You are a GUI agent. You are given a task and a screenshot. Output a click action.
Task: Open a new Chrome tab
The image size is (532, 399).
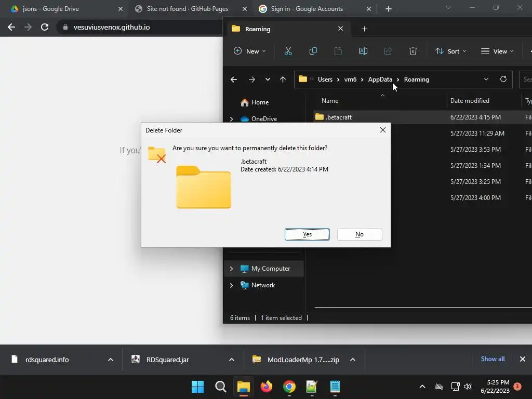coord(389,9)
